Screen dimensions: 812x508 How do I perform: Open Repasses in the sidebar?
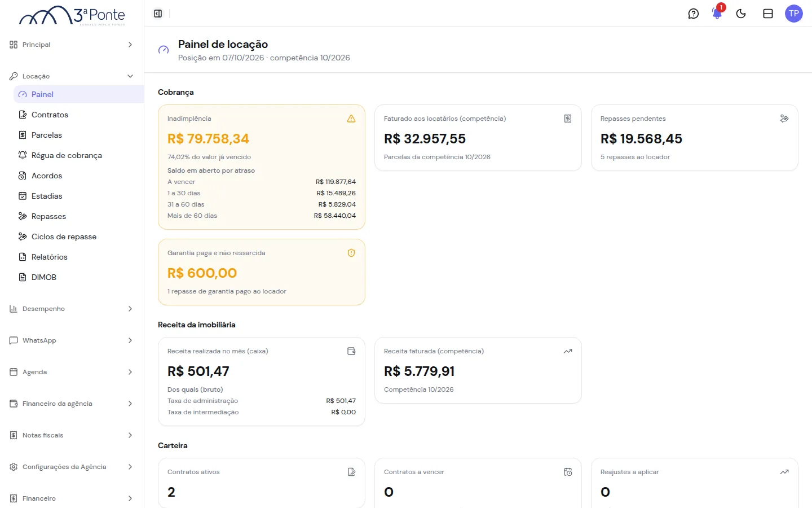coord(78,216)
